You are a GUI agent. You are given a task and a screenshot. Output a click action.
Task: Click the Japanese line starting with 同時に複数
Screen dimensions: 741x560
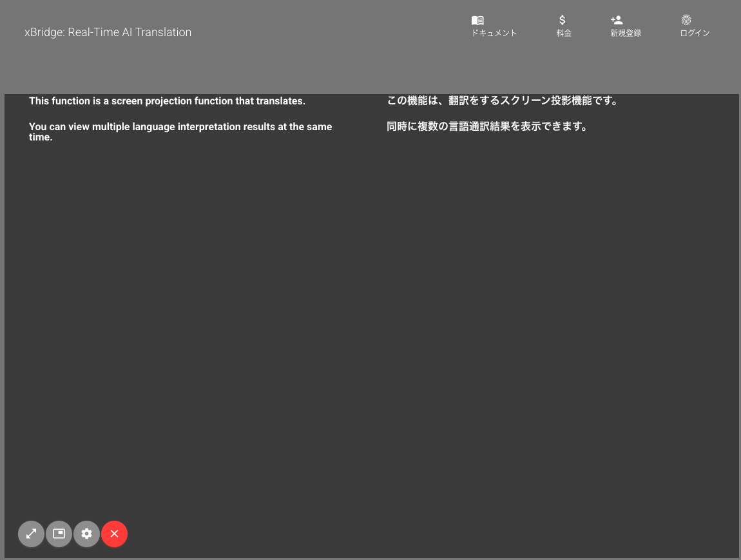(486, 127)
